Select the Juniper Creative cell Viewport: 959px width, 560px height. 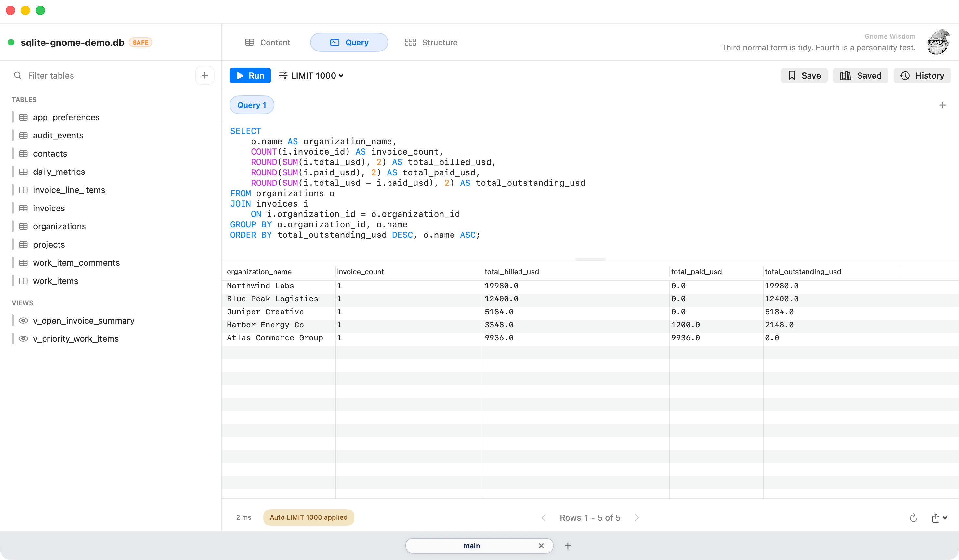click(278, 312)
